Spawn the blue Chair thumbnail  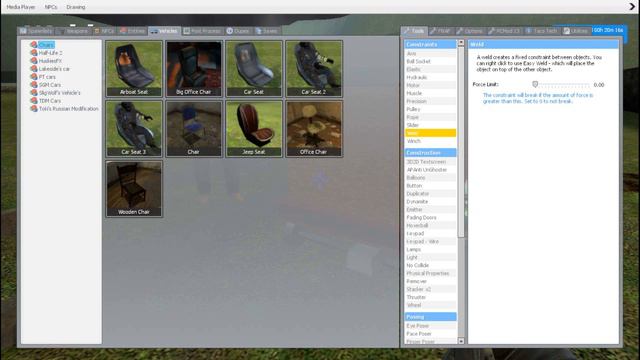coord(194,129)
